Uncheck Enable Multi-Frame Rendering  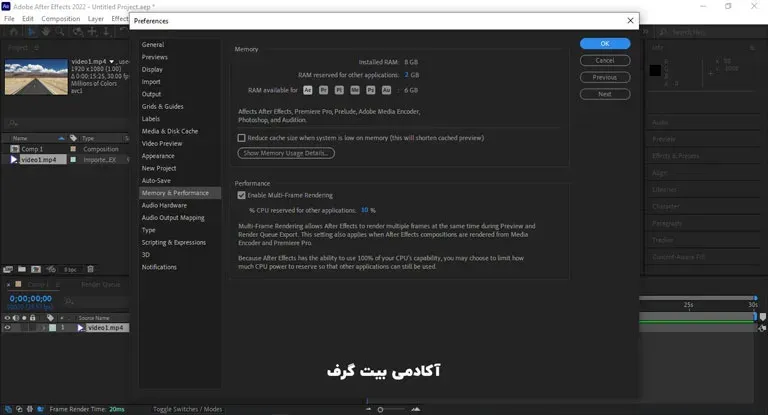[241, 195]
